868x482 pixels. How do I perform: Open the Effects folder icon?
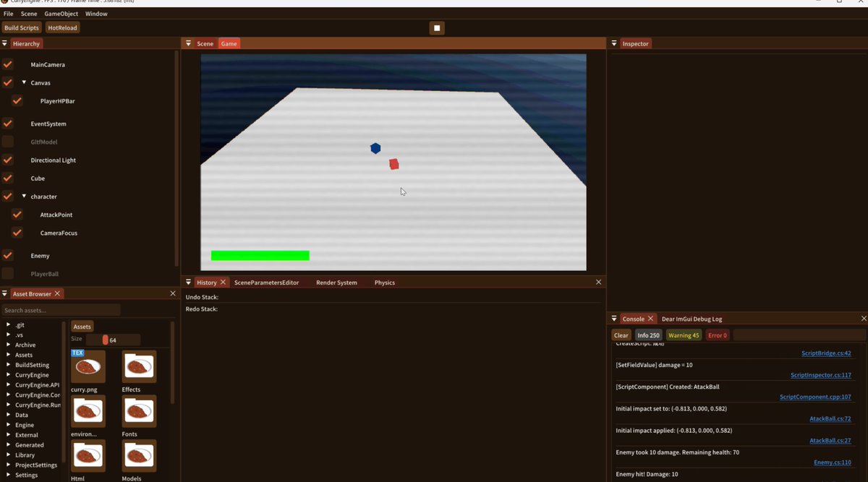[x=139, y=366]
